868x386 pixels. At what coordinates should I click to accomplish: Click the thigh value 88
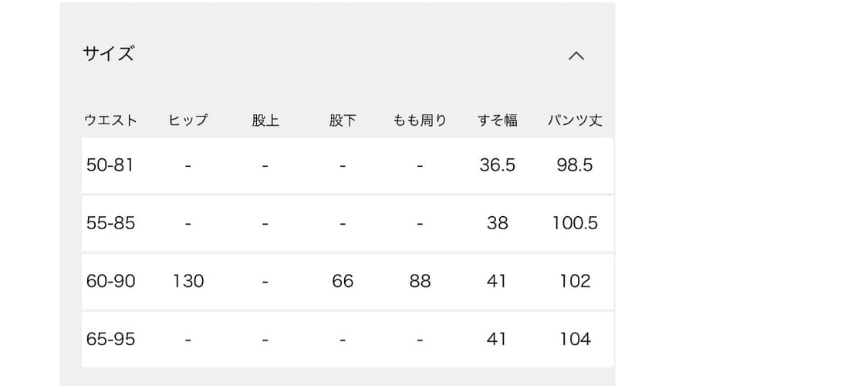(420, 281)
